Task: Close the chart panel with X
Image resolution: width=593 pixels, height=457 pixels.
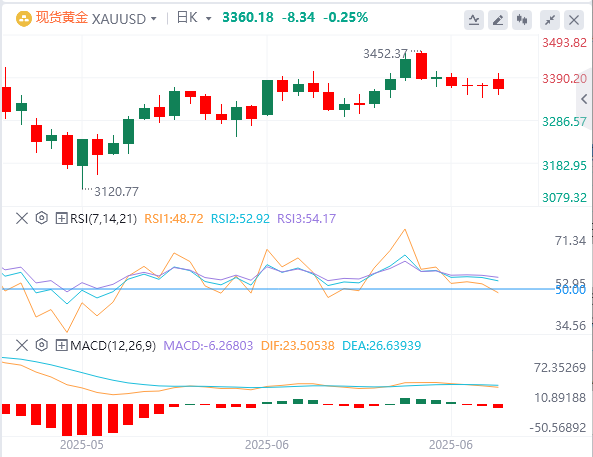Action: [574, 20]
